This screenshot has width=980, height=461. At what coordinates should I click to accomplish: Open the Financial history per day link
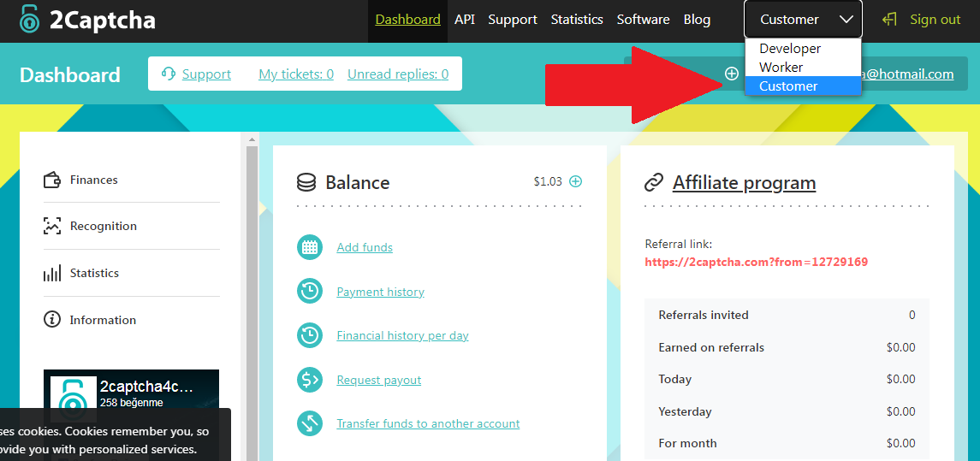pos(402,335)
